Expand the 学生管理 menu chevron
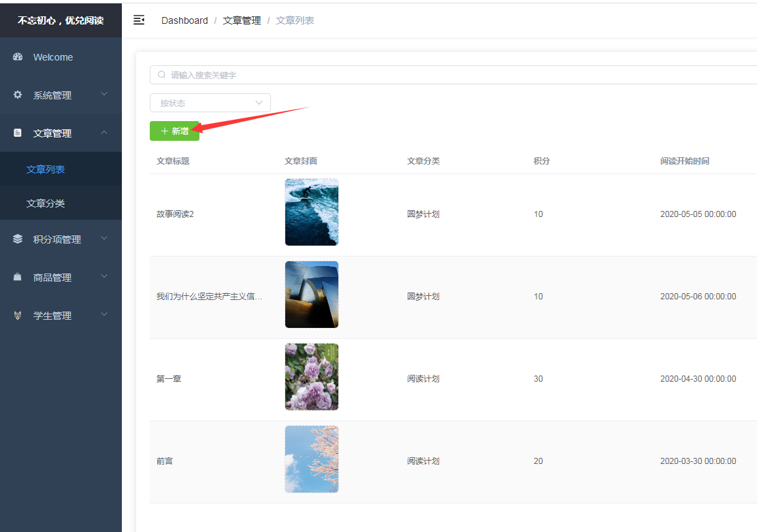This screenshot has width=757, height=532. click(104, 315)
